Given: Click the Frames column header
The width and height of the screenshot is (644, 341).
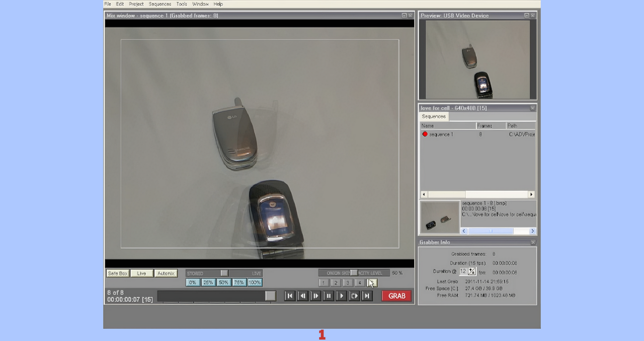Looking at the screenshot, I should pyautogui.click(x=491, y=125).
